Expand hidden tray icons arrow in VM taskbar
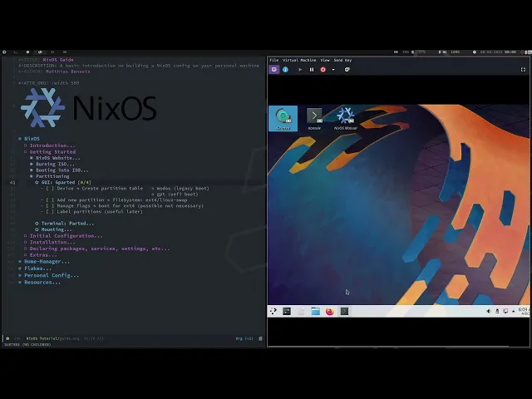The image size is (532, 399). point(514,311)
